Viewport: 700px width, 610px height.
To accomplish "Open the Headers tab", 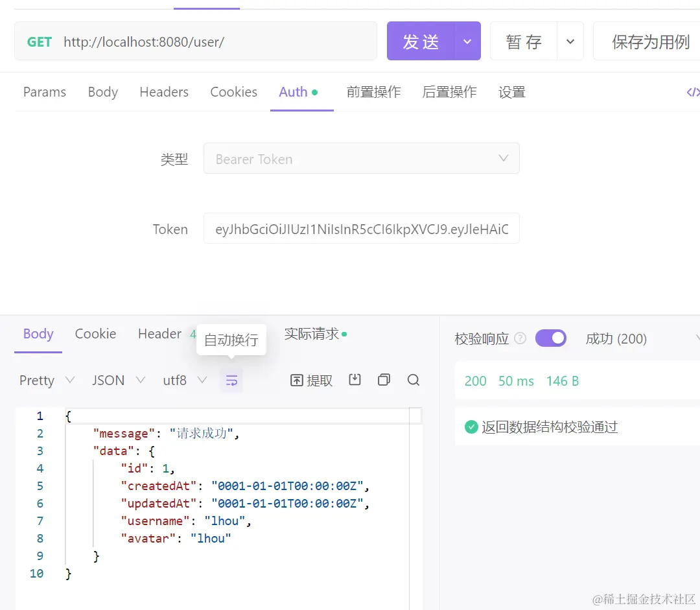I will click(164, 92).
